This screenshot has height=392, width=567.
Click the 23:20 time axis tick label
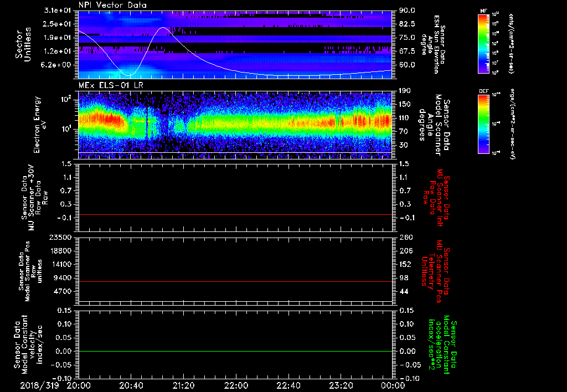341,385
